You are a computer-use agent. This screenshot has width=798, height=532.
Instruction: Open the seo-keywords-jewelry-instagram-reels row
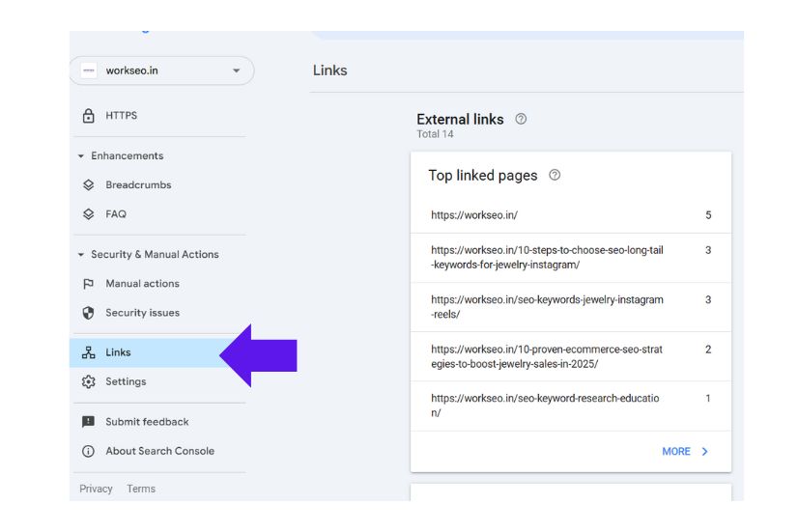coord(571,307)
